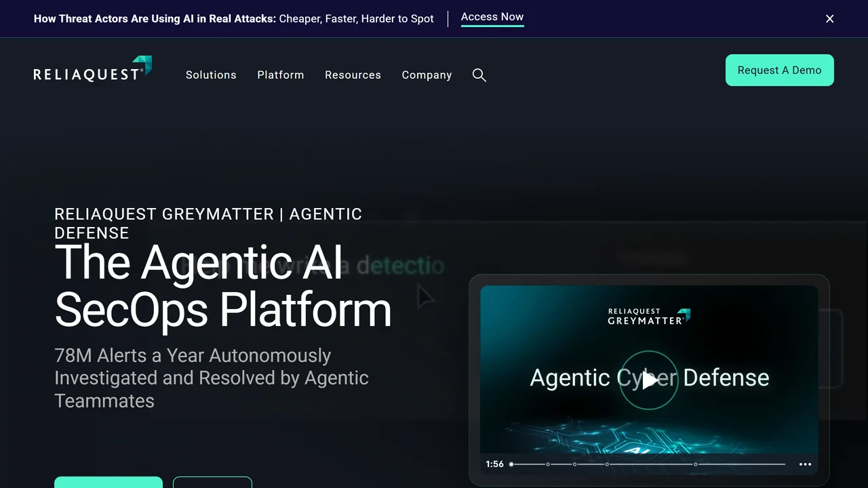The image size is (868, 488).
Task: Open the Company menu
Action: [427, 75]
